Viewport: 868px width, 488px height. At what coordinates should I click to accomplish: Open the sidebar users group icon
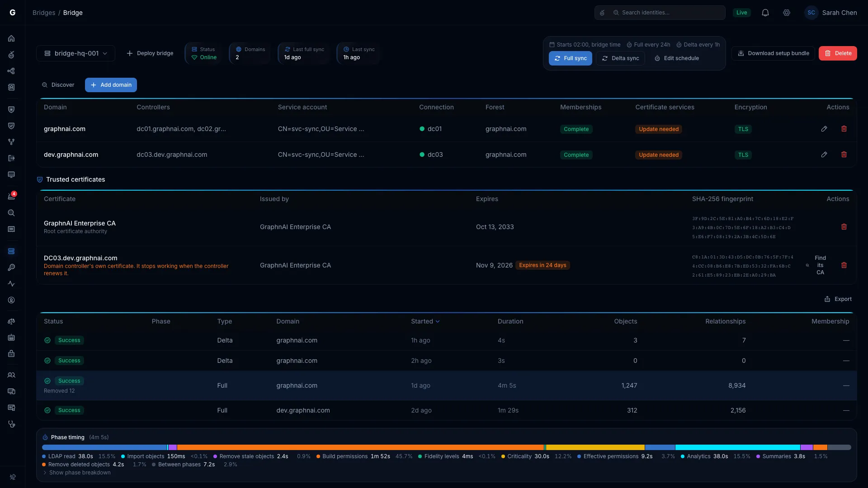tap(11, 375)
